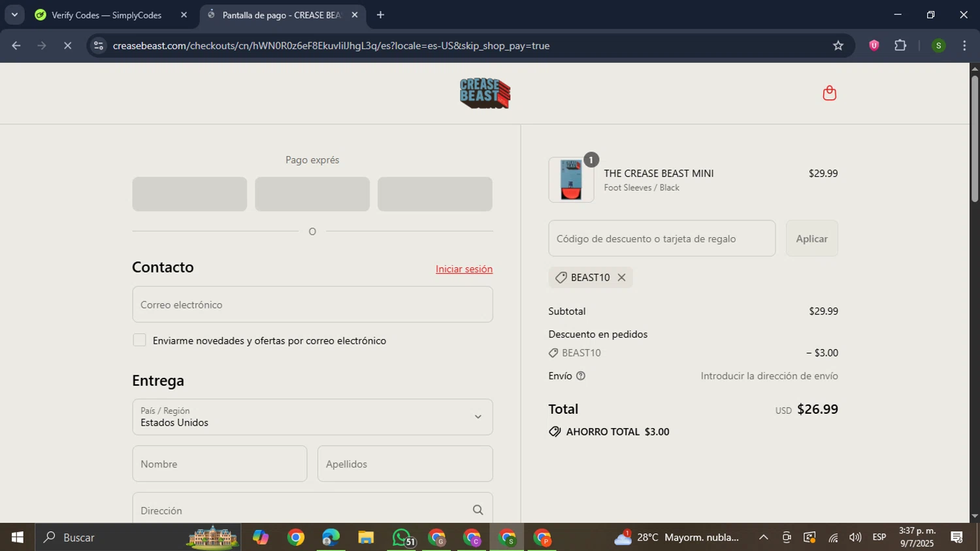Viewport: 980px width, 551px height.
Task: Click the browser address bar URL
Action: pos(331,45)
